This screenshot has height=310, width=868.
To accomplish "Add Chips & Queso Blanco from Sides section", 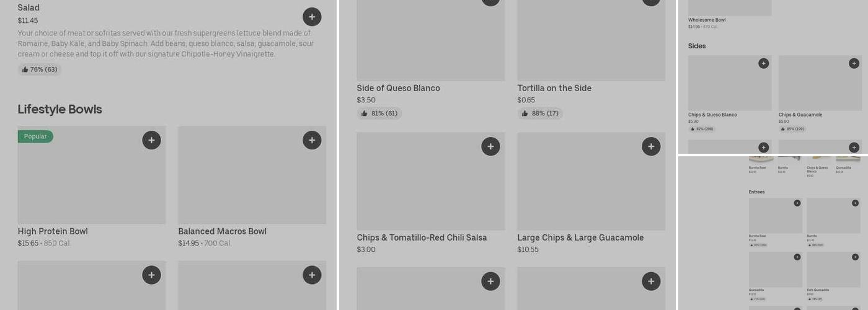I will point(763,63).
